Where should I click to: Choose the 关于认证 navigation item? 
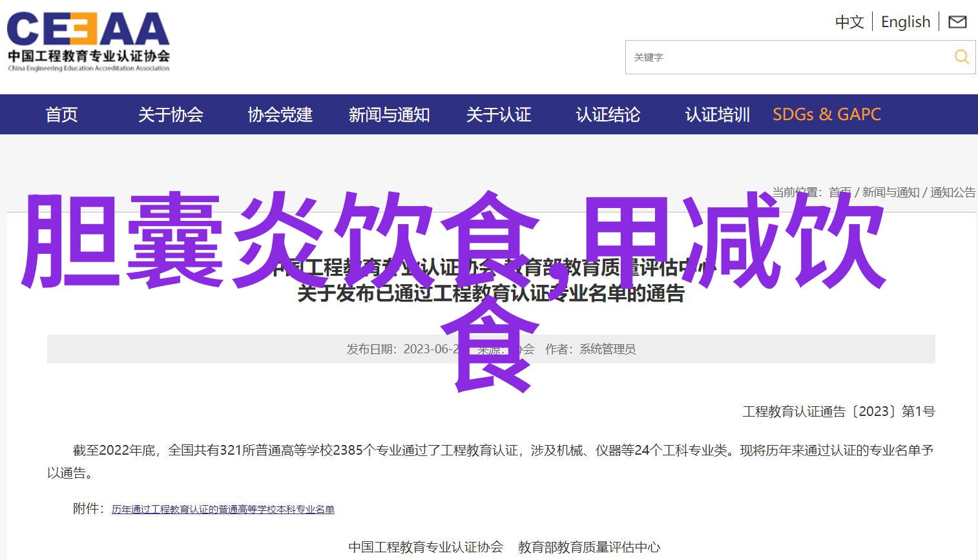(498, 115)
